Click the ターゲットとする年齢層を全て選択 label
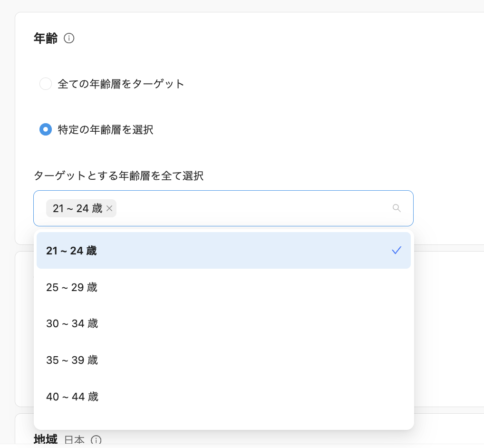This screenshot has height=448, width=484. (x=118, y=176)
